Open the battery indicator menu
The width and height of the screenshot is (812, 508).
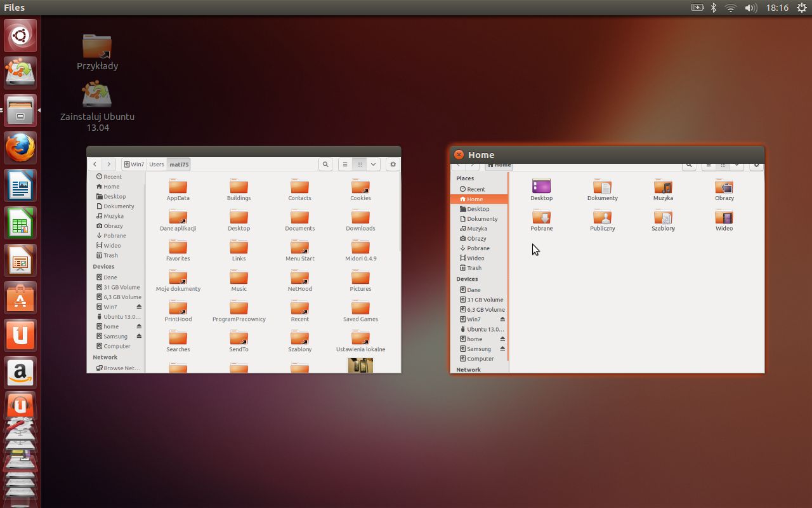[697, 8]
